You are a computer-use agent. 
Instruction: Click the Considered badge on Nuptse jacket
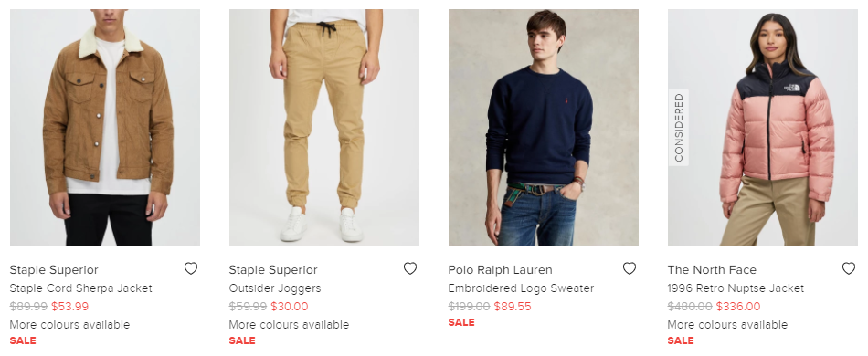pyautogui.click(x=679, y=128)
